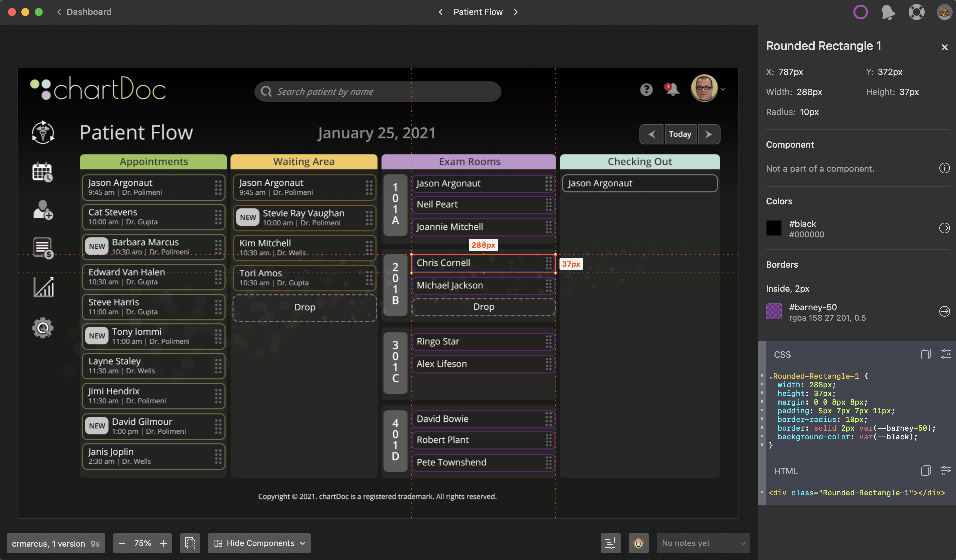This screenshot has width=956, height=560.
Task: Click the Drop zone in room 201B
Action: point(483,307)
